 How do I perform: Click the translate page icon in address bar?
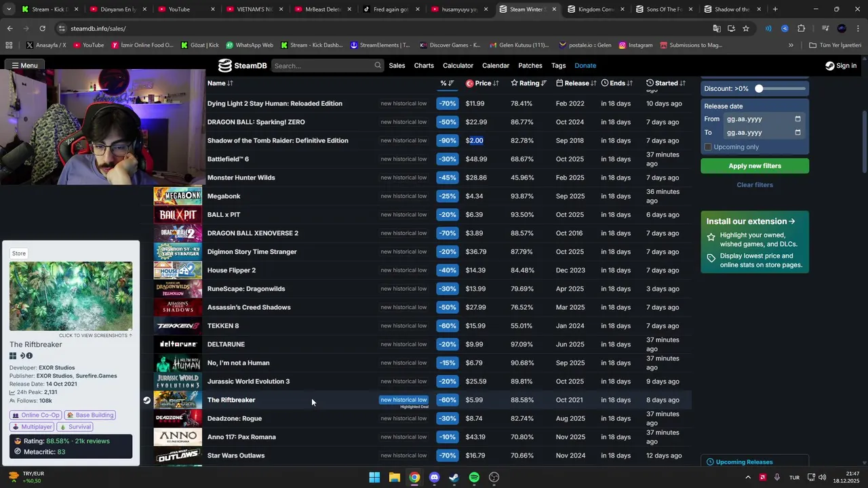tap(717, 28)
